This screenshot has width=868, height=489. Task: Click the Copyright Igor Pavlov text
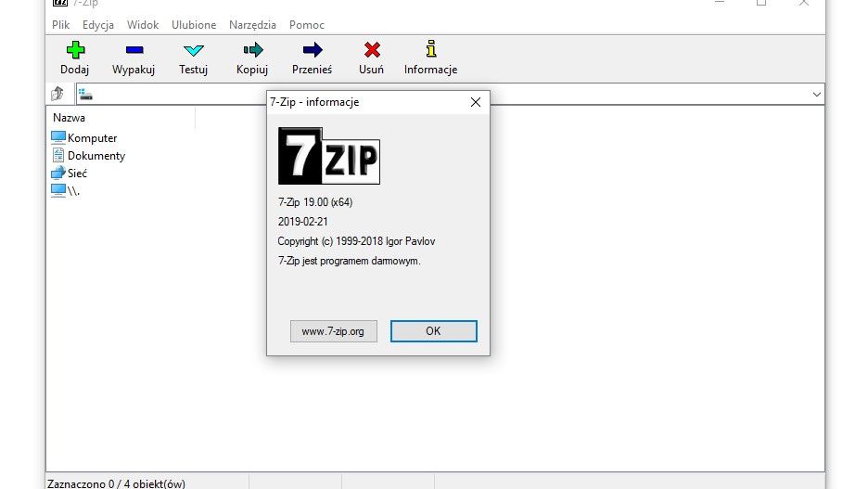[356, 241]
